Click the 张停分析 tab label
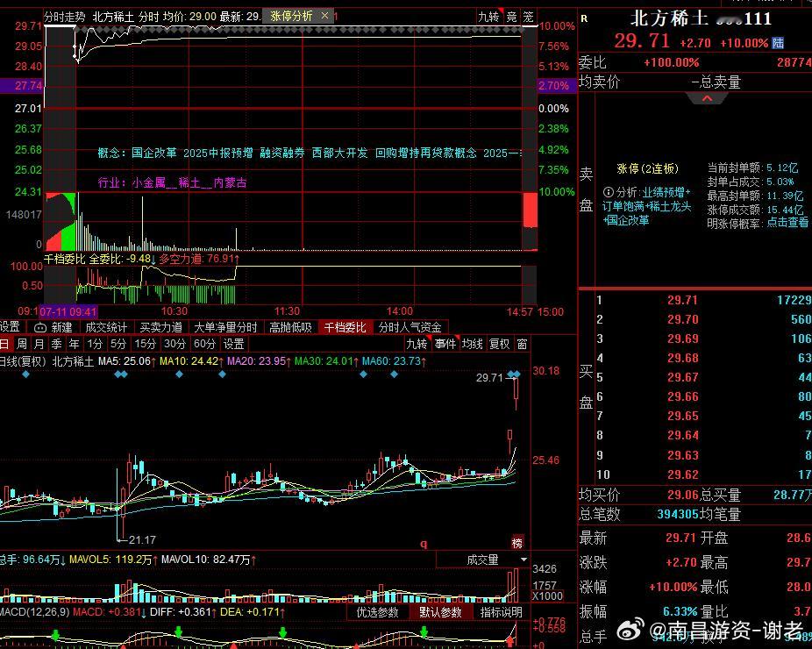 coord(291,16)
